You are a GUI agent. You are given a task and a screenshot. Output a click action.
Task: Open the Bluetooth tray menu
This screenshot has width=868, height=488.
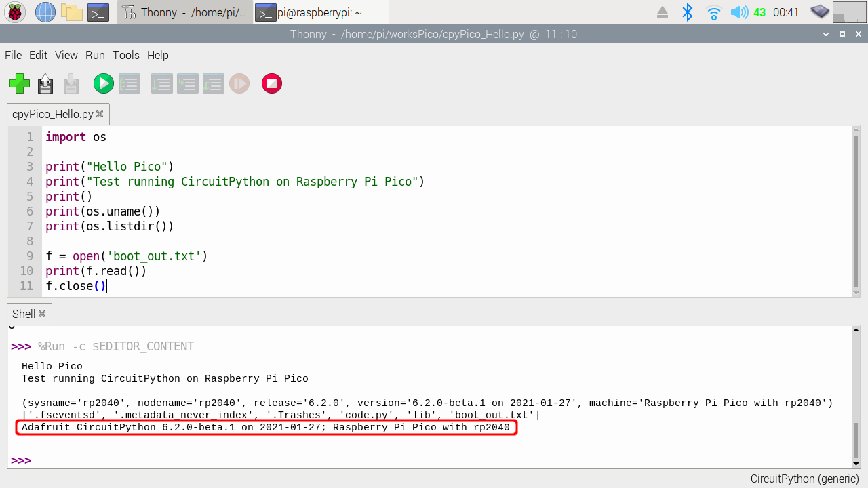(688, 12)
